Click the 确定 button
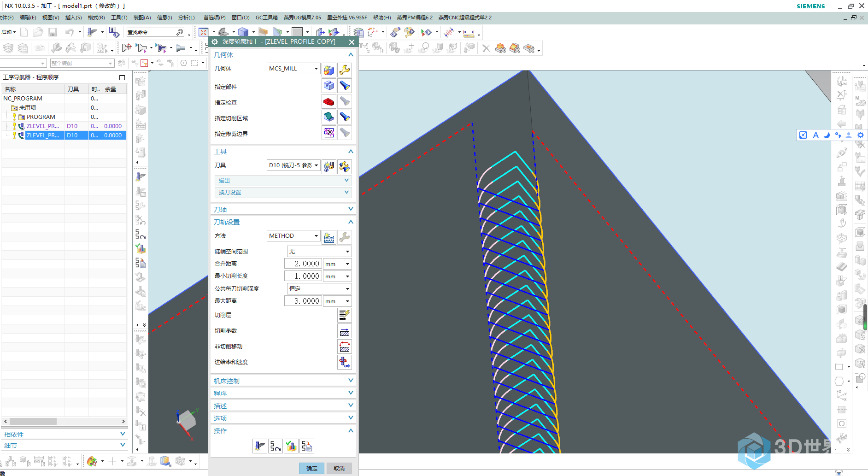 coord(312,468)
